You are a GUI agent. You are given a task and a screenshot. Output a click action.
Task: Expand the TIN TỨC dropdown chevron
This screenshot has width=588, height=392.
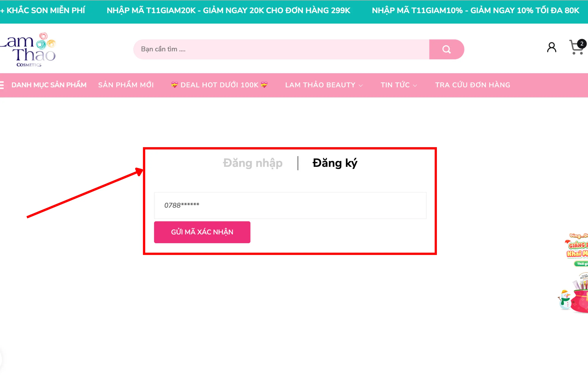[415, 85]
